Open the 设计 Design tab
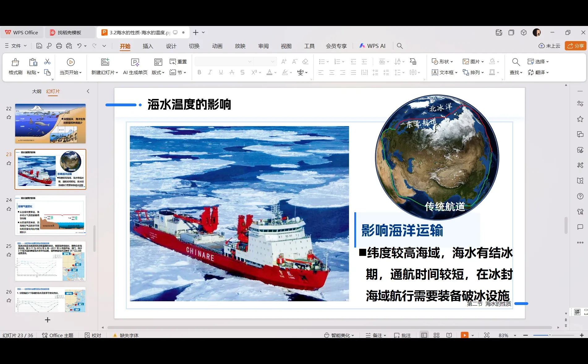This screenshot has width=588, height=364. click(171, 46)
